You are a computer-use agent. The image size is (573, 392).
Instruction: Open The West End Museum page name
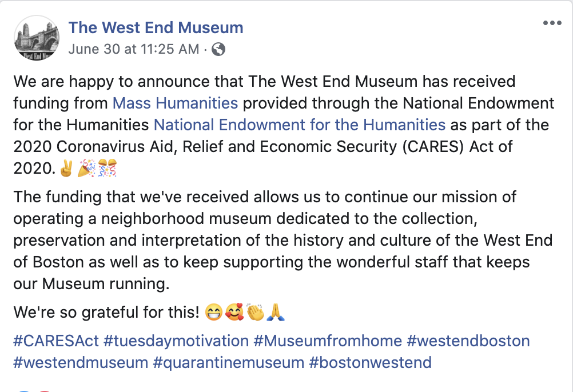coord(156,27)
